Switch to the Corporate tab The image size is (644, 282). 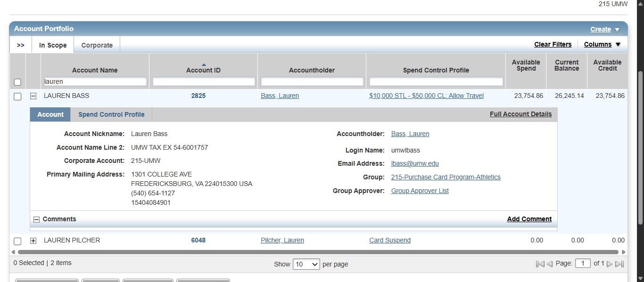[x=97, y=45]
